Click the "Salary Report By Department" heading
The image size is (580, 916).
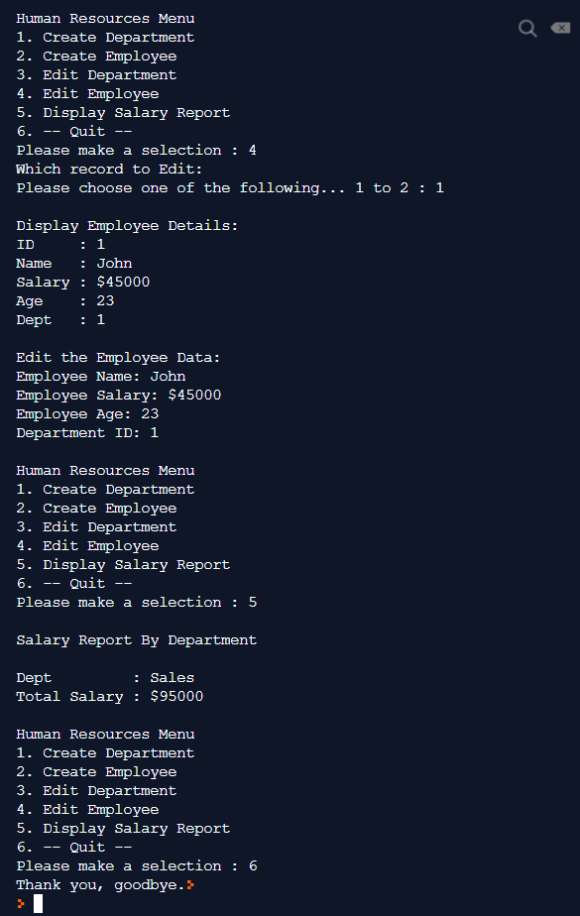136,640
